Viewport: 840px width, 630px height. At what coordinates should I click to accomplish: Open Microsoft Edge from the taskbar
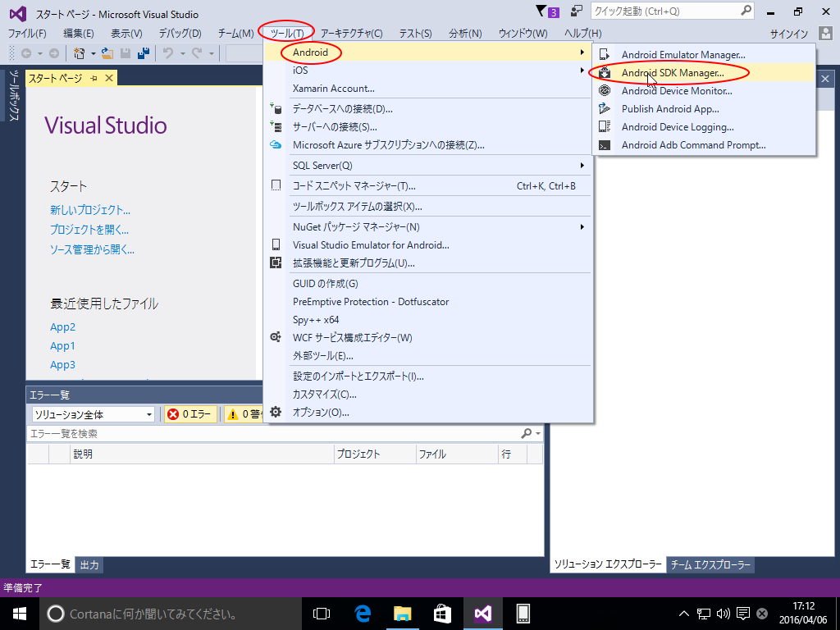363,614
